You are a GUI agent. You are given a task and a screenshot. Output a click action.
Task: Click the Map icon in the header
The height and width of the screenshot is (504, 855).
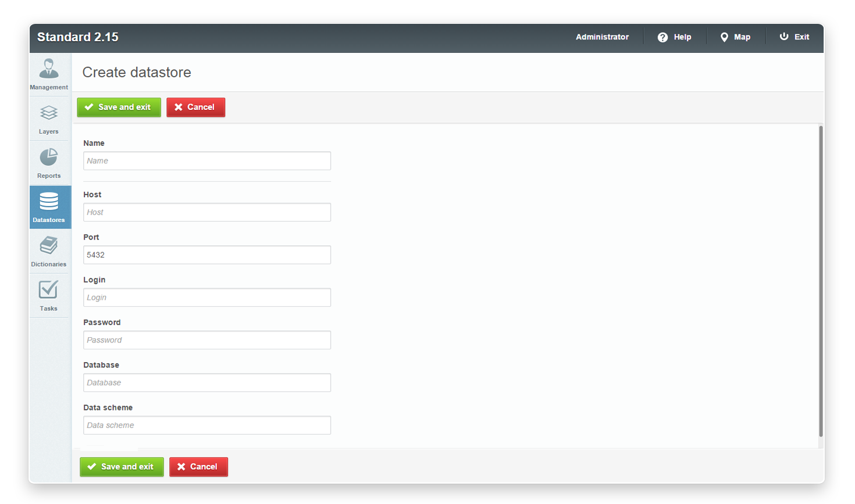click(x=725, y=37)
